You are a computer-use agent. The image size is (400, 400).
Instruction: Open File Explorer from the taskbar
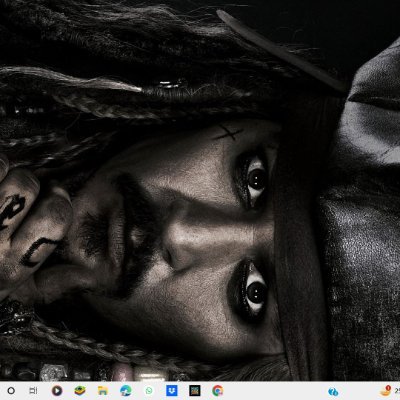[x=103, y=390]
